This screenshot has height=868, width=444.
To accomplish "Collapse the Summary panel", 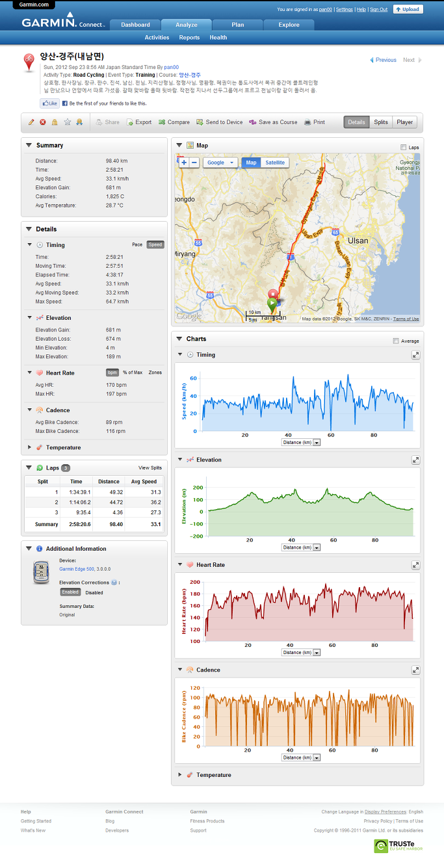I will (29, 146).
